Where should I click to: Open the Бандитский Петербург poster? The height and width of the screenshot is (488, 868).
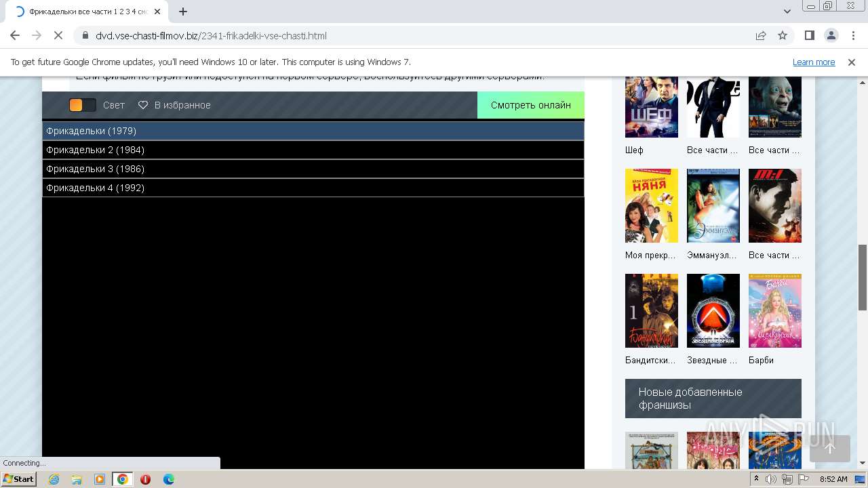(652, 310)
